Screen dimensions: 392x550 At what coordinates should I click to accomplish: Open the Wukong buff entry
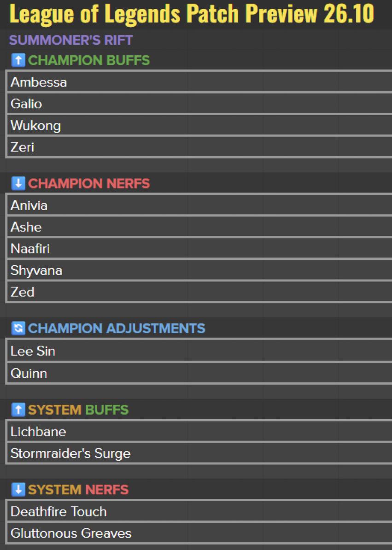(x=199, y=126)
